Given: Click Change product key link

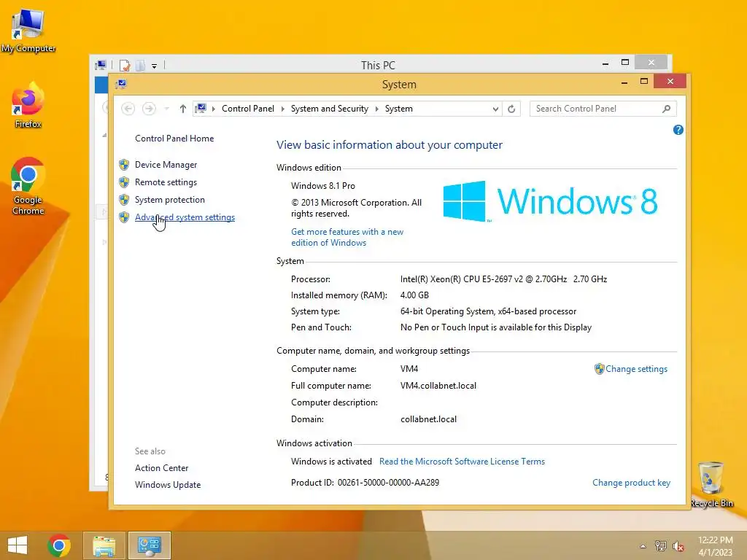Looking at the screenshot, I should click(x=631, y=483).
